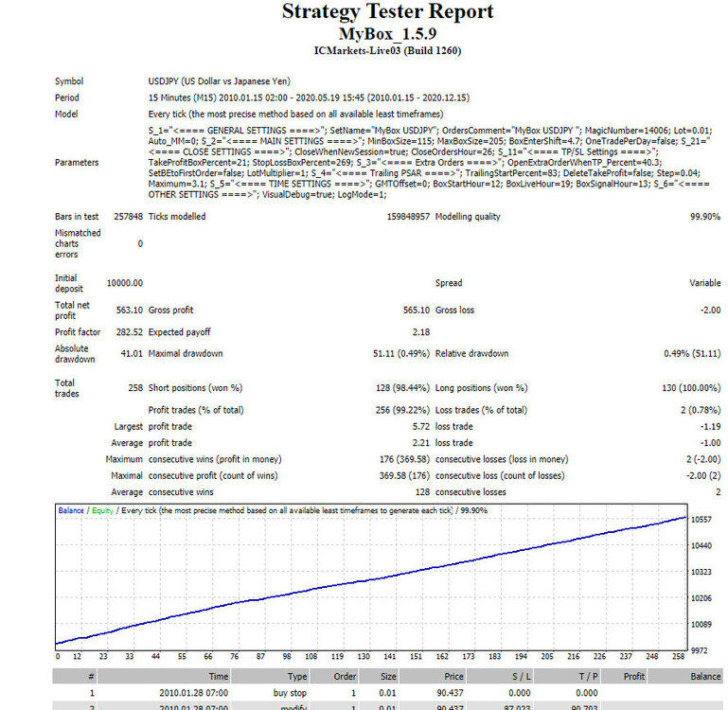728x710 pixels.
Task: Click the Gross loss label
Action: (x=454, y=310)
